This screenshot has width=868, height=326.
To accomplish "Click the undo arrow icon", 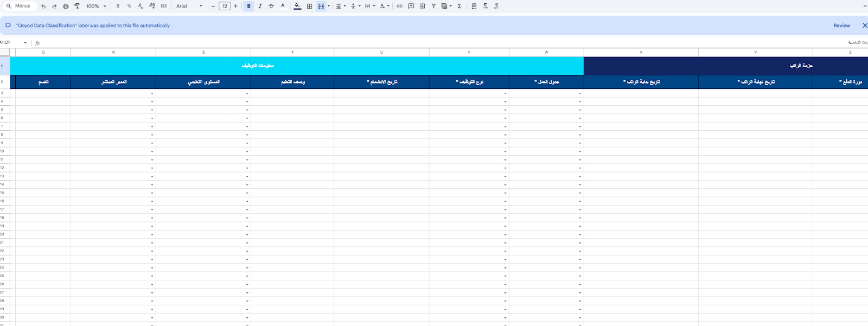I will click(x=43, y=7).
